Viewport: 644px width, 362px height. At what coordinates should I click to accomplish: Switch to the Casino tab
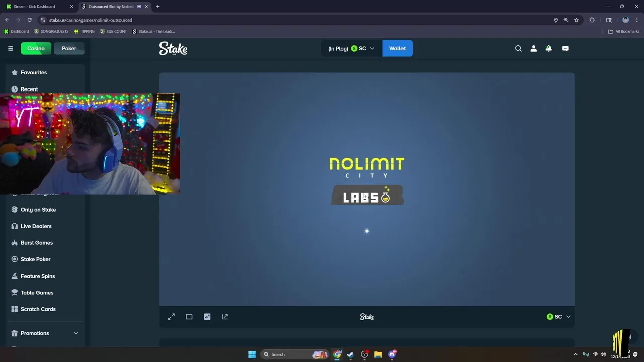pos(36,48)
